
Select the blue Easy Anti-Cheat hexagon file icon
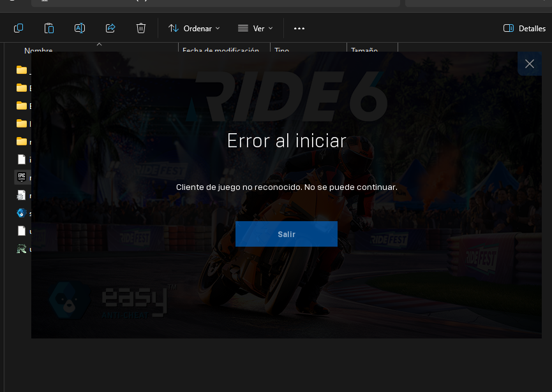[x=22, y=213]
